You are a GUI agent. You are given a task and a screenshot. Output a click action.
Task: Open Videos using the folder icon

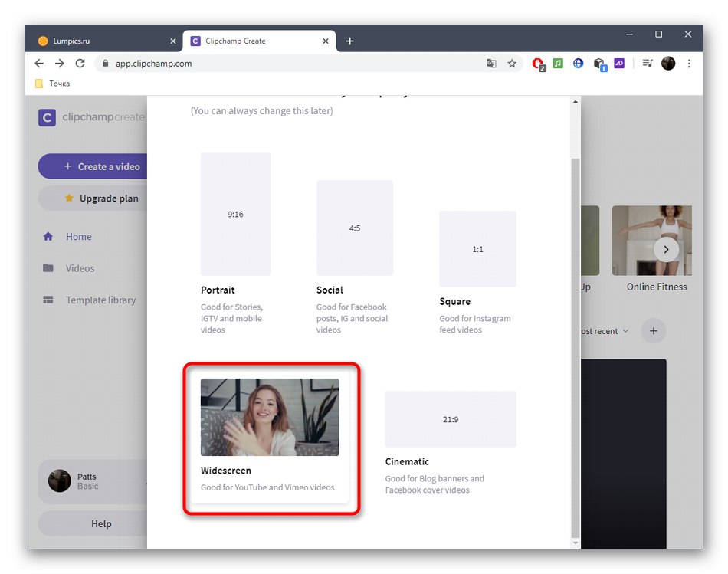point(48,268)
